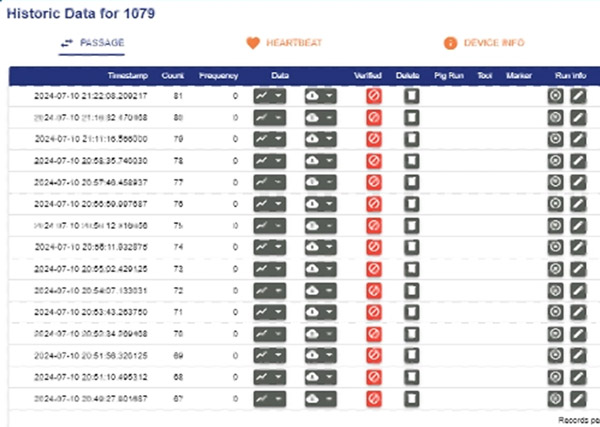
Task: Open download dropdown for count 67 row
Action: tap(321, 399)
